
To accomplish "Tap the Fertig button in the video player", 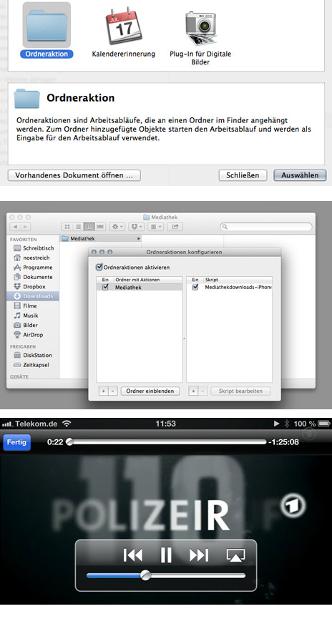I will 17,442.
